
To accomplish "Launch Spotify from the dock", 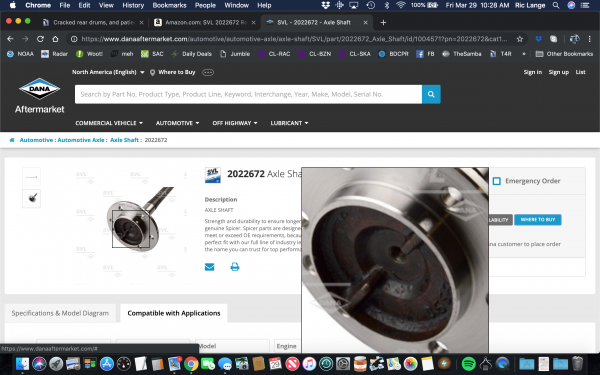I will point(468,364).
